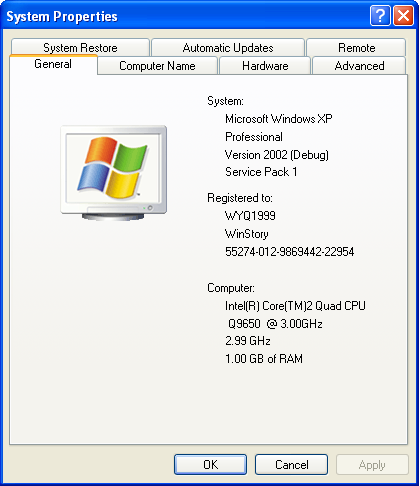Click the Help question mark icon
Image resolution: width=420 pixels, height=486 pixels.
click(x=380, y=15)
